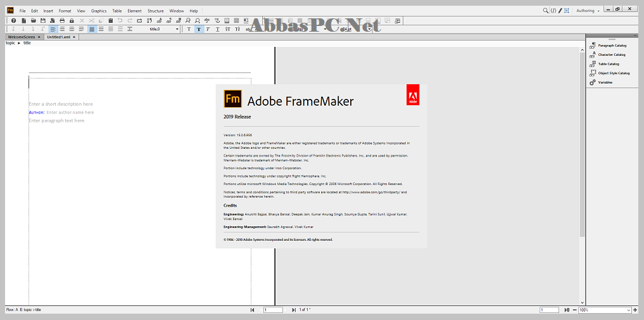Click 'Enter author name here' placeholder
The width and height of the screenshot is (644, 320).
(x=70, y=113)
